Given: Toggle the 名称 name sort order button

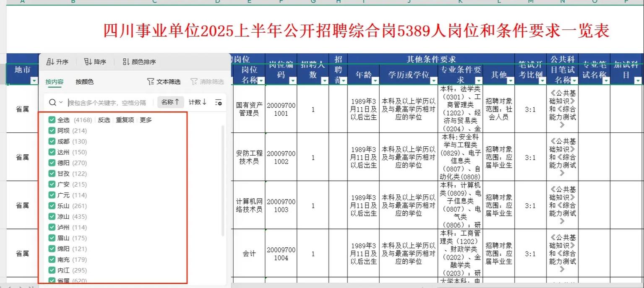Looking at the screenshot, I should [170, 102].
